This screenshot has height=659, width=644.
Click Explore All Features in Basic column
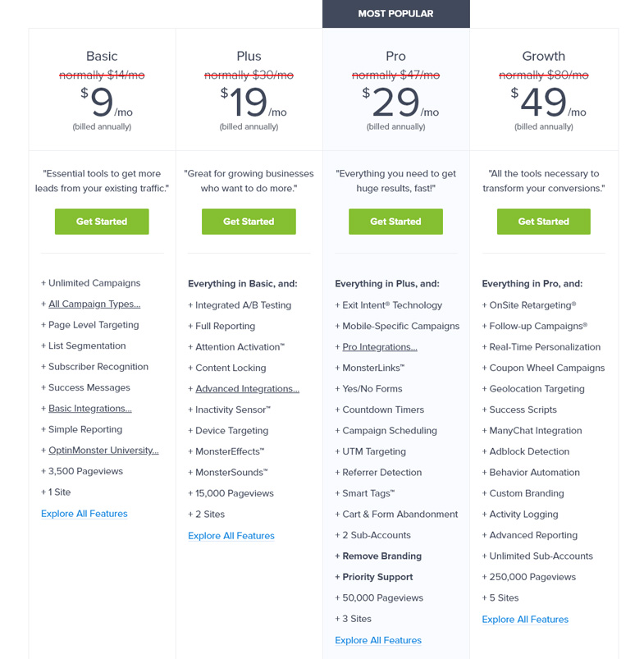pos(84,514)
